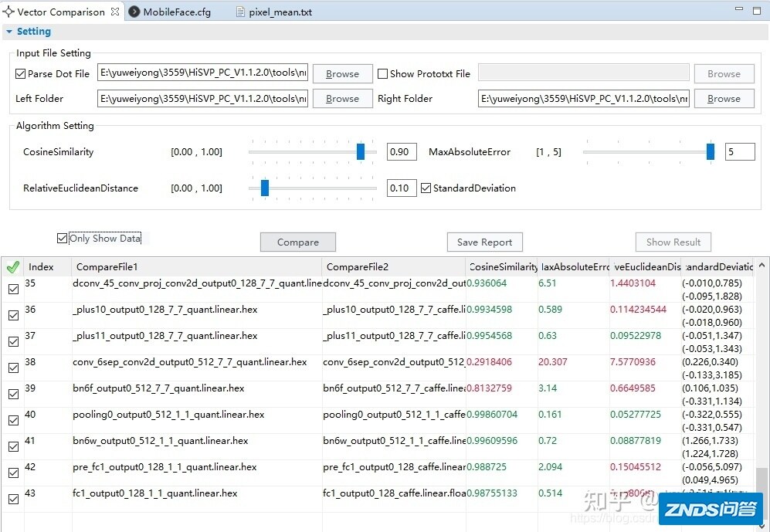Sort by the CompareFile2 column header
Image resolution: width=770 pixels, height=532 pixels.
(393, 267)
